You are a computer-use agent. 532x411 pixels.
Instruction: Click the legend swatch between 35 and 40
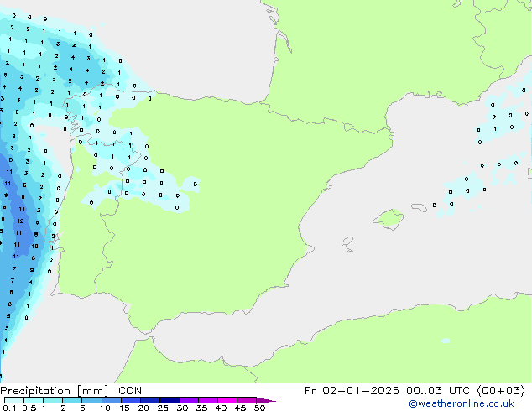(208, 400)
